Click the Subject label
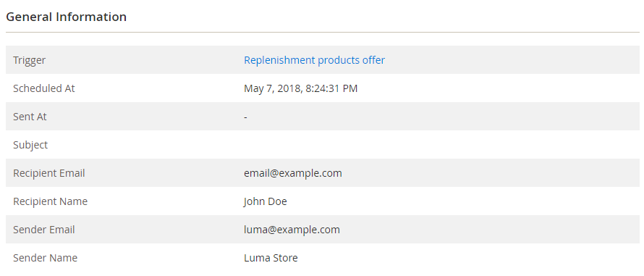Viewport: 644px width, 276px height. (30, 145)
